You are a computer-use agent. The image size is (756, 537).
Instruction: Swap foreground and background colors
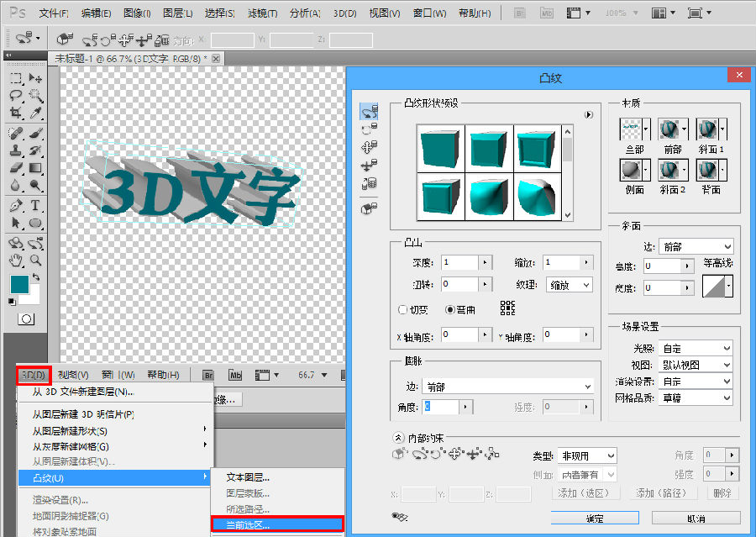pyautogui.click(x=36, y=277)
